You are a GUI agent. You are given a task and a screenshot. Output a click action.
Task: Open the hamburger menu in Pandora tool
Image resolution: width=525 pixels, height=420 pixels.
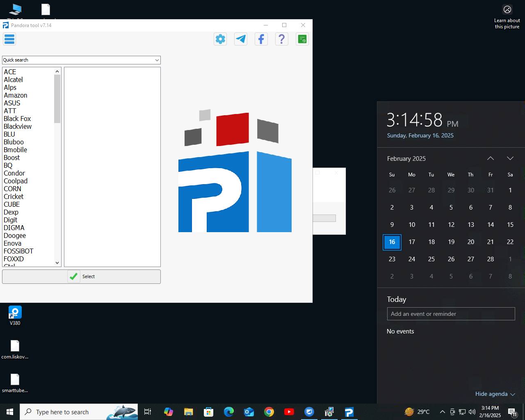coord(9,39)
